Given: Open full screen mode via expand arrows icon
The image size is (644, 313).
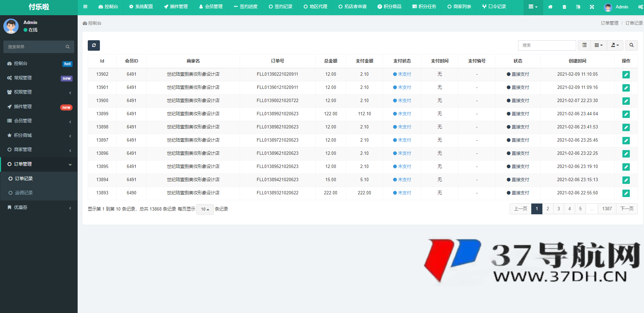Looking at the screenshot, I should click(592, 7).
